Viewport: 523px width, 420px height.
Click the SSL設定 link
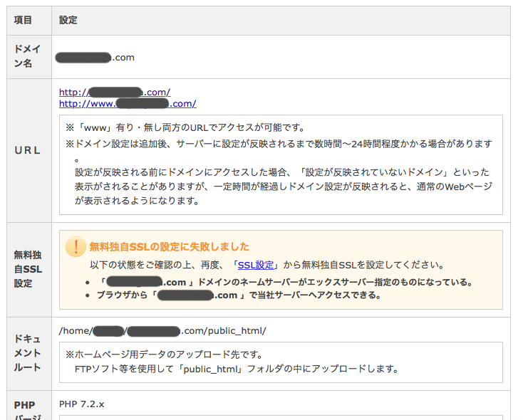[256, 264]
